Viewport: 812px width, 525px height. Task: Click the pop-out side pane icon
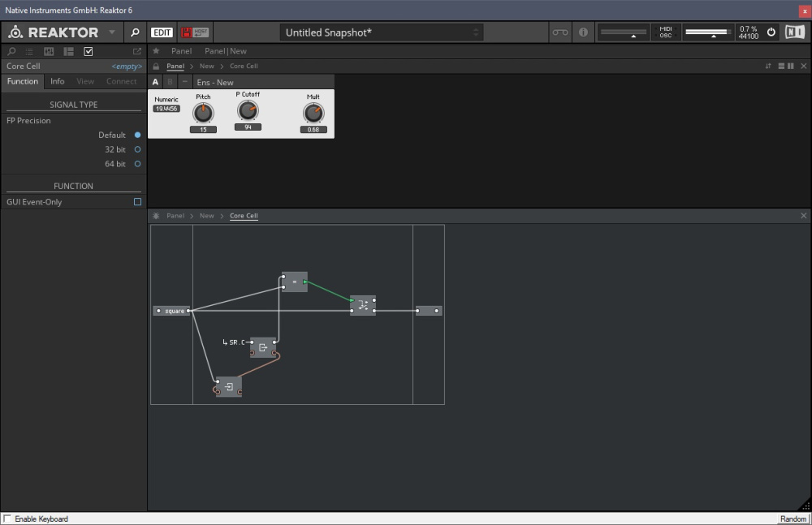[136, 51]
